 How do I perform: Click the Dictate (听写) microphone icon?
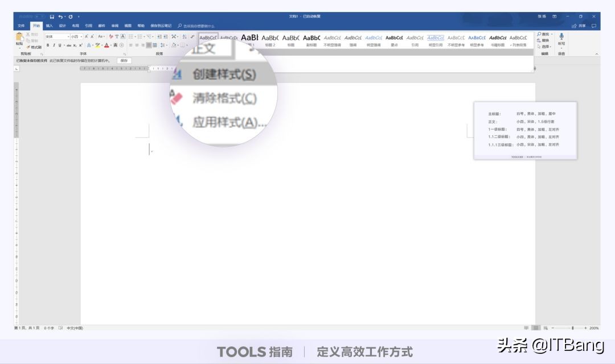click(561, 36)
